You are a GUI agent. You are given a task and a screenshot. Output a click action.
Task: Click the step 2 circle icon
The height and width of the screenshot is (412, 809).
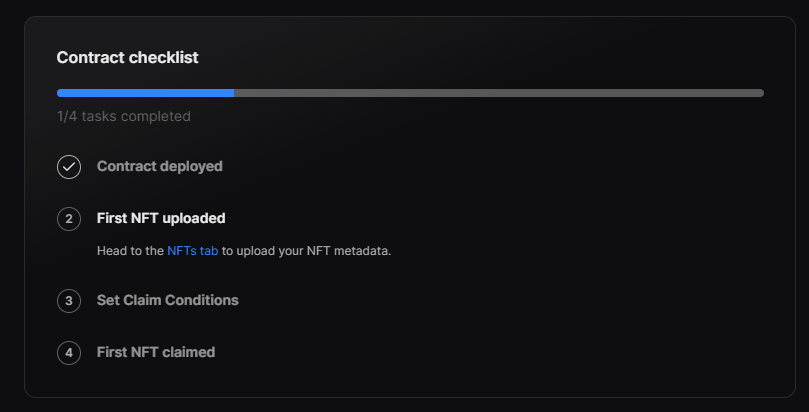click(69, 218)
